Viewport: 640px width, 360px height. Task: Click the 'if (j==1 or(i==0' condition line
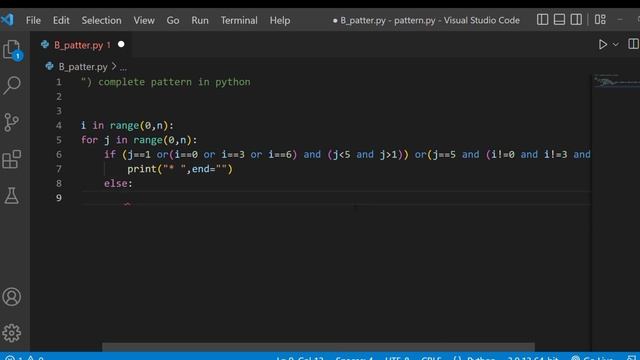(347, 154)
